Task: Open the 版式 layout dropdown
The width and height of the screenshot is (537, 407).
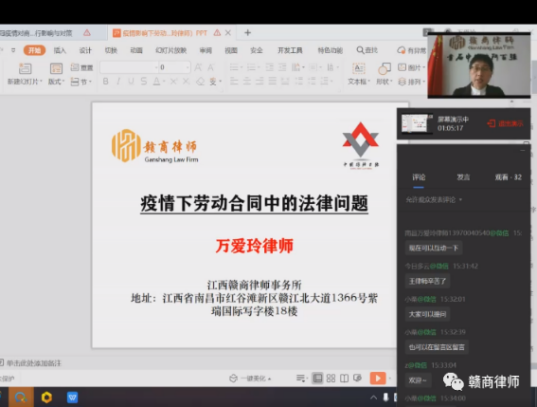Action: (x=56, y=74)
